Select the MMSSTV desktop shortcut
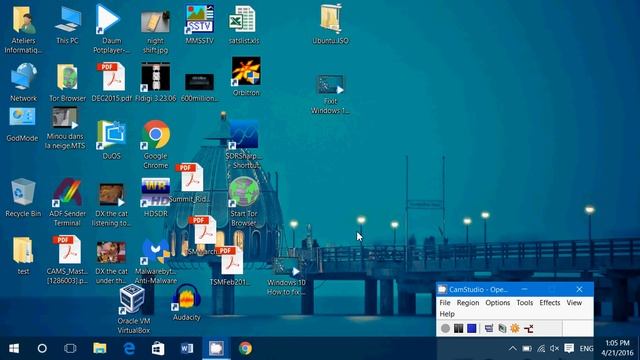Screen dimensions: 640x360 tap(199, 24)
